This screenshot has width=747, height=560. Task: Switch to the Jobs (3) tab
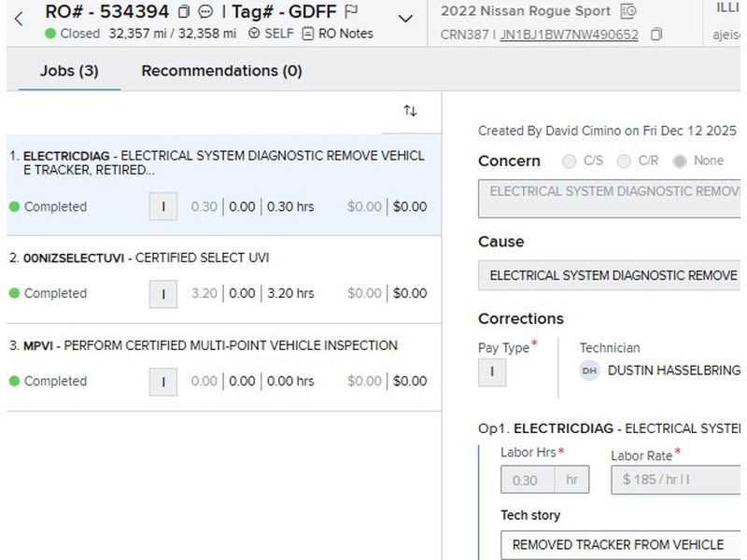(69, 71)
